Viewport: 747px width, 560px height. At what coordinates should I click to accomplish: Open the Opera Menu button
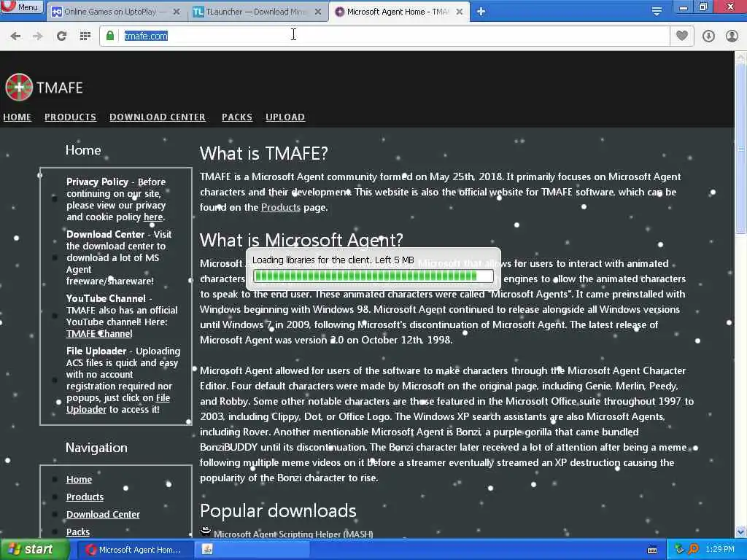click(x=21, y=7)
